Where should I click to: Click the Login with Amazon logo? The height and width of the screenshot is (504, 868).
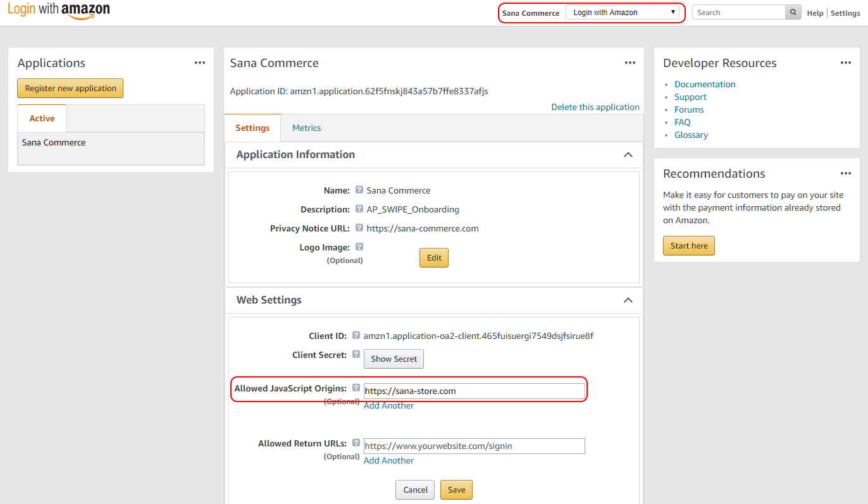[59, 11]
